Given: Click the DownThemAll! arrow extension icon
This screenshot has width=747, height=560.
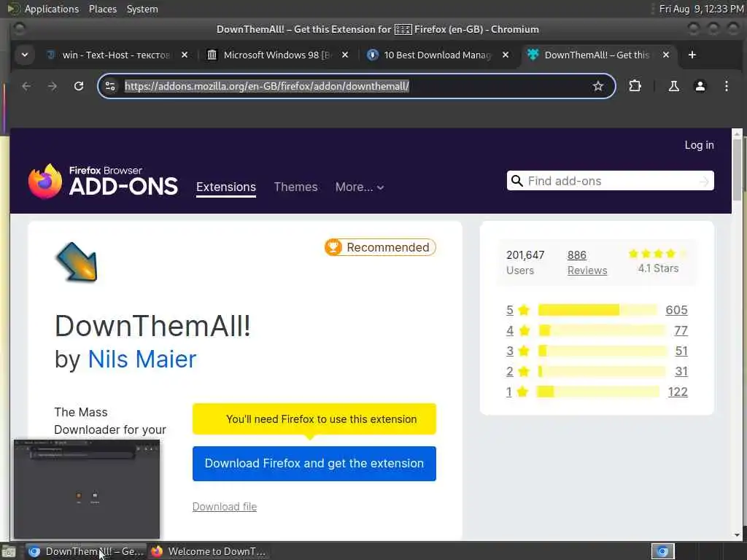Looking at the screenshot, I should [77, 262].
